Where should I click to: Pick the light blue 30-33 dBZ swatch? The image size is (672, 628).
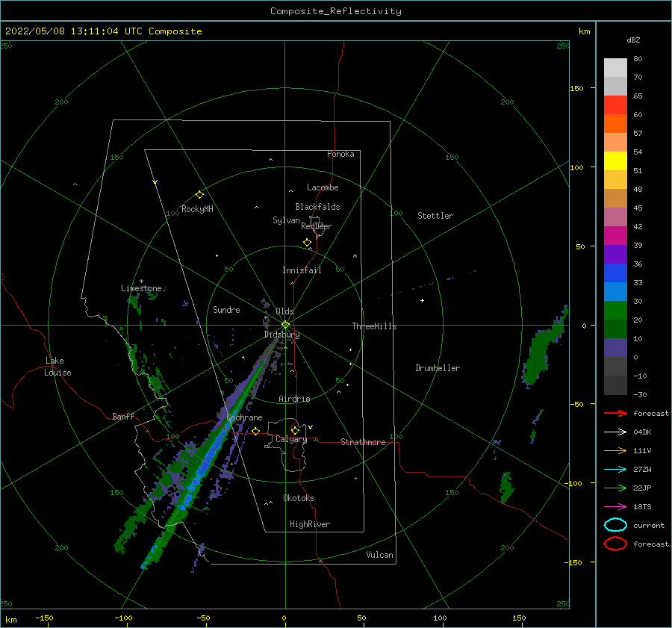pos(615,292)
